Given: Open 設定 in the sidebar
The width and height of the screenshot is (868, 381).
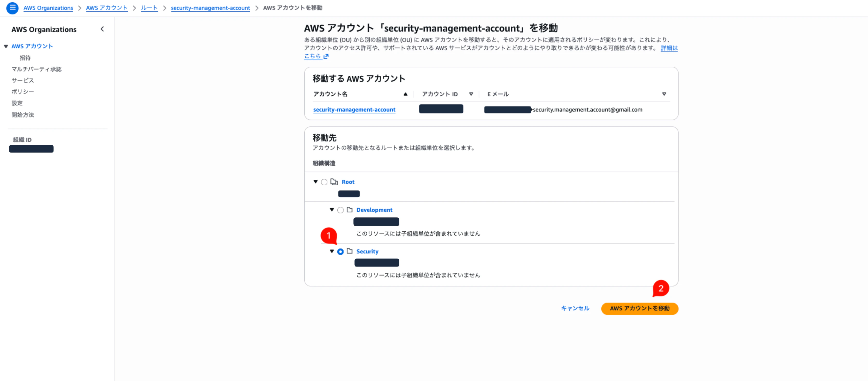Looking at the screenshot, I should pos(17,103).
